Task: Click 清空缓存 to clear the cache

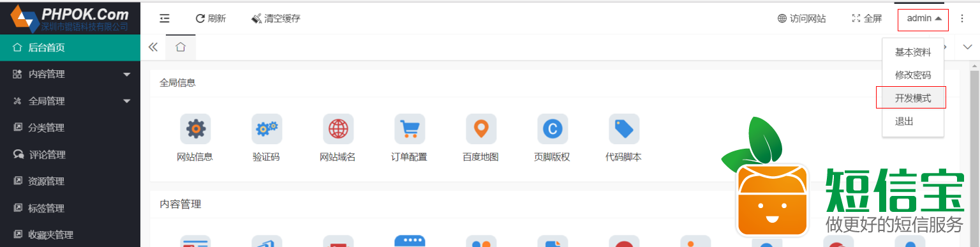Action: tap(276, 19)
